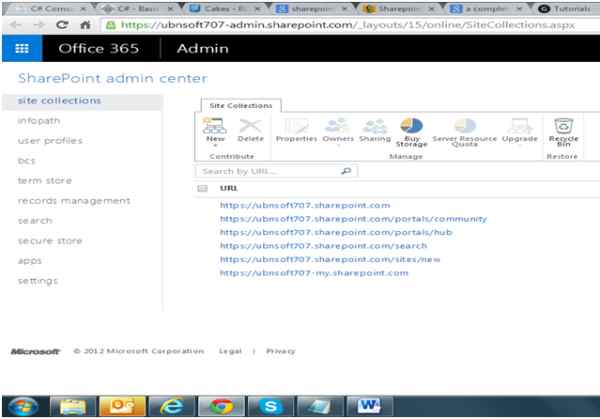The height and width of the screenshot is (419, 600).
Task: Click the Privacy footer link
Action: (x=280, y=351)
